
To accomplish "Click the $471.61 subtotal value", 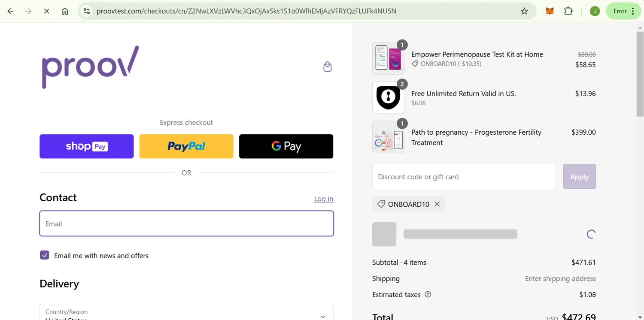I will 583,263.
